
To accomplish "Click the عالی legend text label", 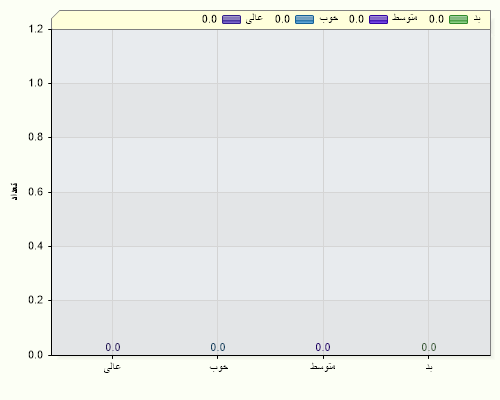I will click(x=254, y=19).
